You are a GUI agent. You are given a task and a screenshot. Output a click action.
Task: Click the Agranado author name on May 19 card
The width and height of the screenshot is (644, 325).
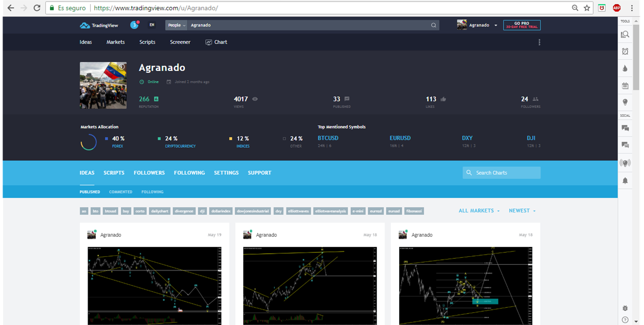110,235
